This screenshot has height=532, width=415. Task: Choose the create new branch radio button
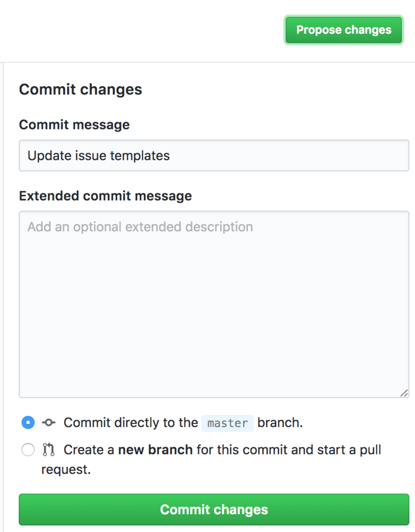[28, 449]
